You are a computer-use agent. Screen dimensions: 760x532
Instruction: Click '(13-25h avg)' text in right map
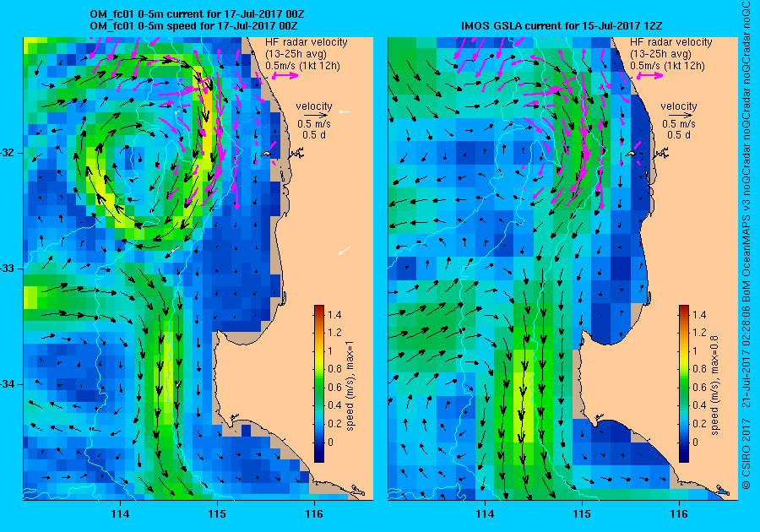pyautogui.click(x=660, y=54)
